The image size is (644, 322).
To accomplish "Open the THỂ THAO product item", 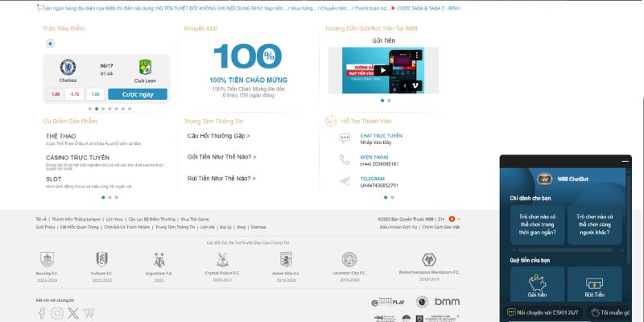I will click(x=61, y=136).
